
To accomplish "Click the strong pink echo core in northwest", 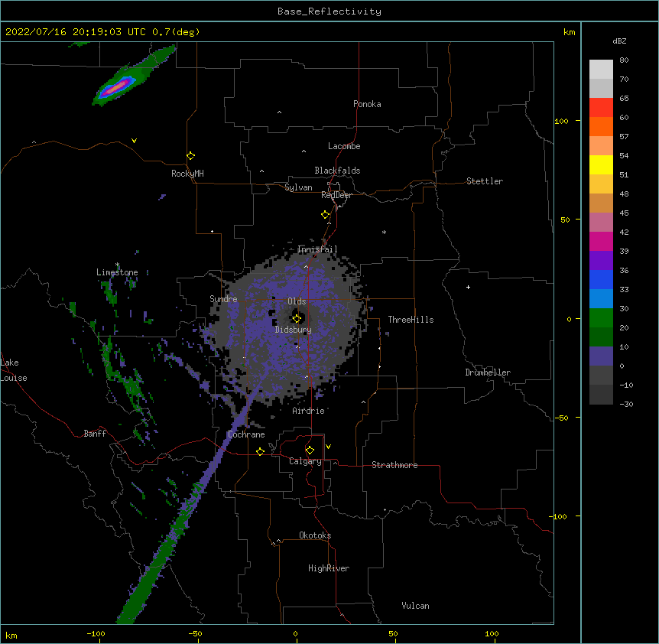I will point(115,87).
